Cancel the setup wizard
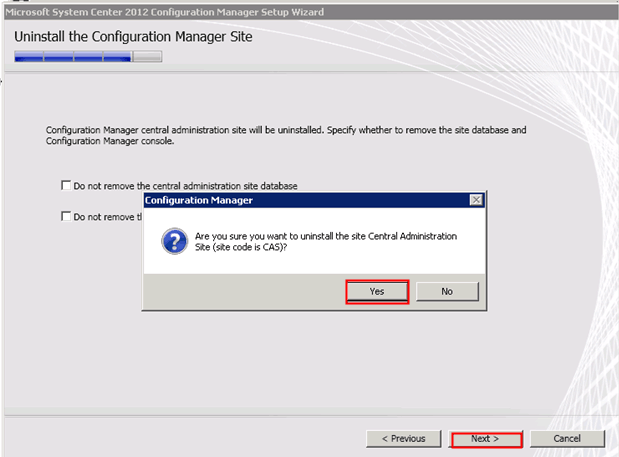The width and height of the screenshot is (619, 457). pyautogui.click(x=567, y=438)
